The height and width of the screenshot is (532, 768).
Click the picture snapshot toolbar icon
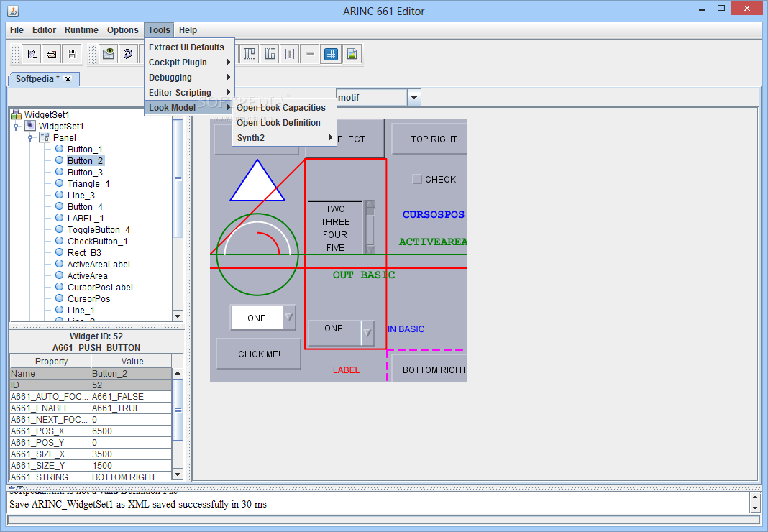click(352, 54)
